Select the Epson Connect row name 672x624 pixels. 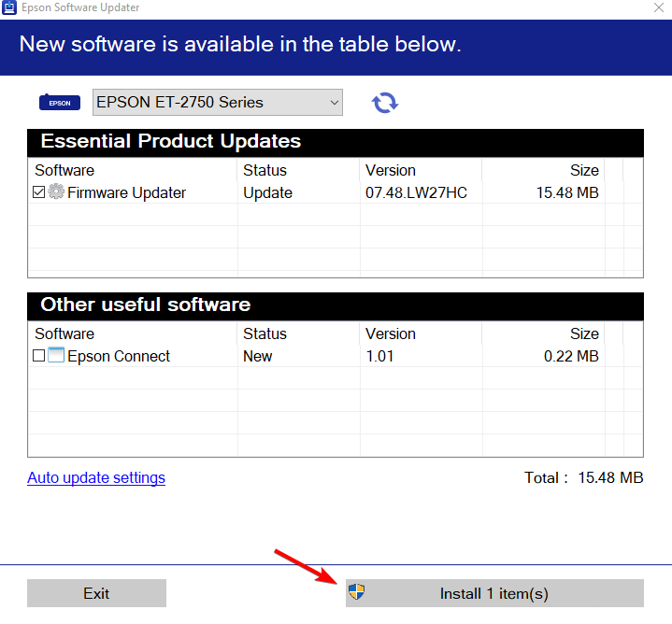click(119, 356)
